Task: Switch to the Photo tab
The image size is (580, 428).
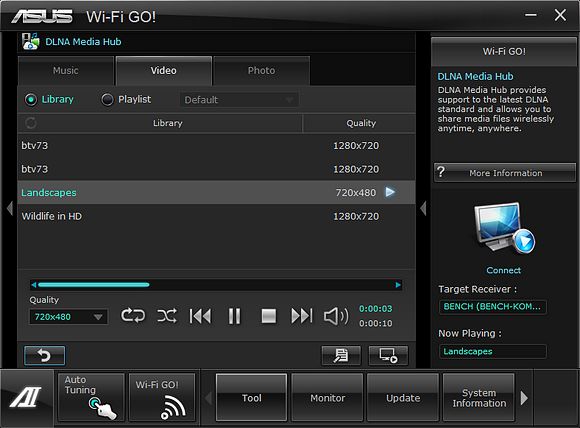Action: click(262, 71)
